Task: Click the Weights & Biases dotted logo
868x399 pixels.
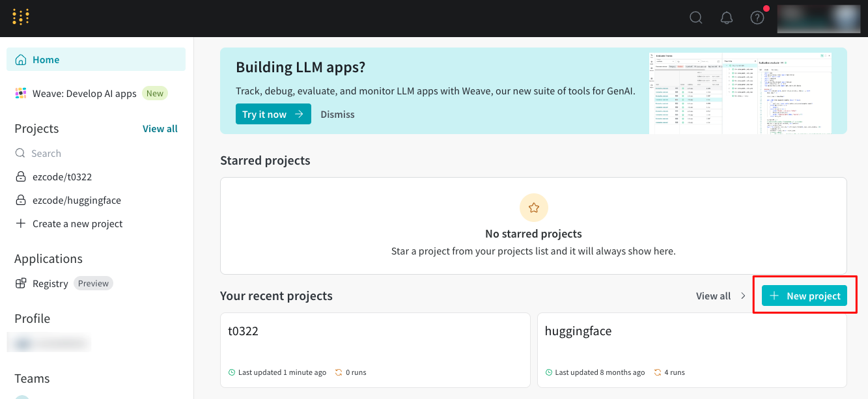Action: tap(21, 17)
